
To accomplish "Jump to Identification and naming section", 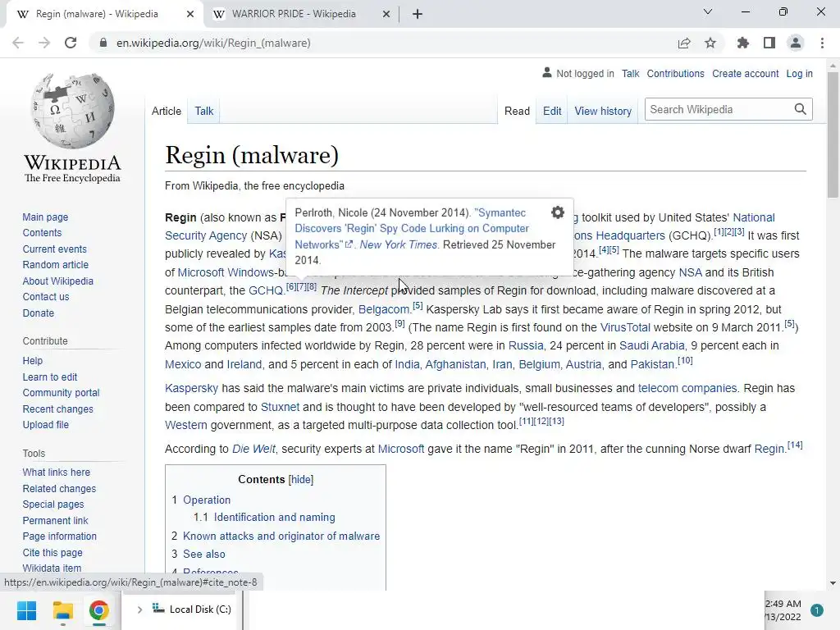I will point(274,517).
